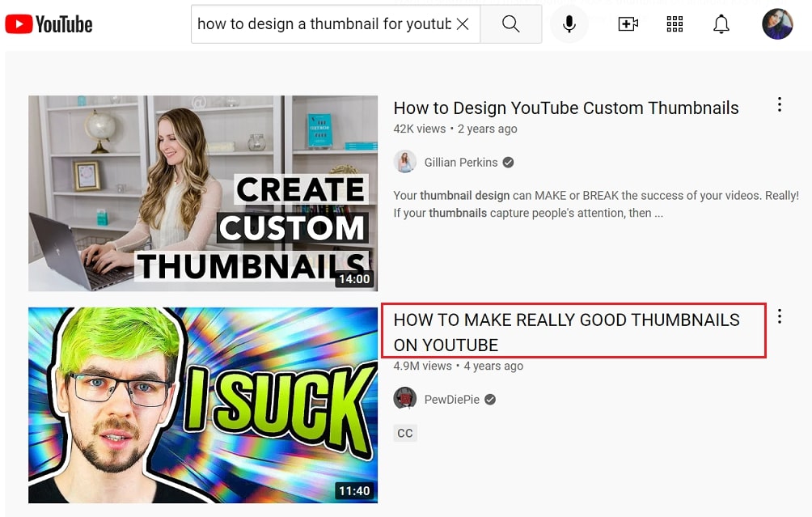Image resolution: width=812 pixels, height=517 pixels.
Task: Start voice search with the microphone icon
Action: coord(569,23)
